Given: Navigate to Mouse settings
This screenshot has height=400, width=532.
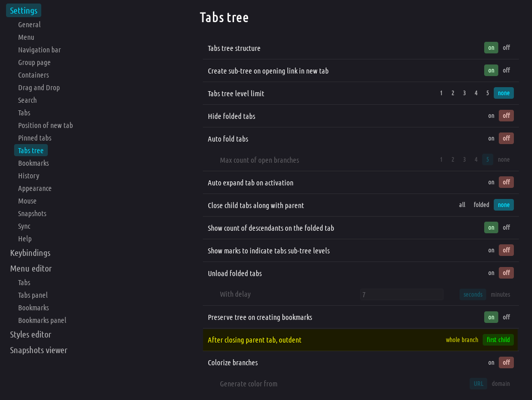Looking at the screenshot, I should 27,201.
